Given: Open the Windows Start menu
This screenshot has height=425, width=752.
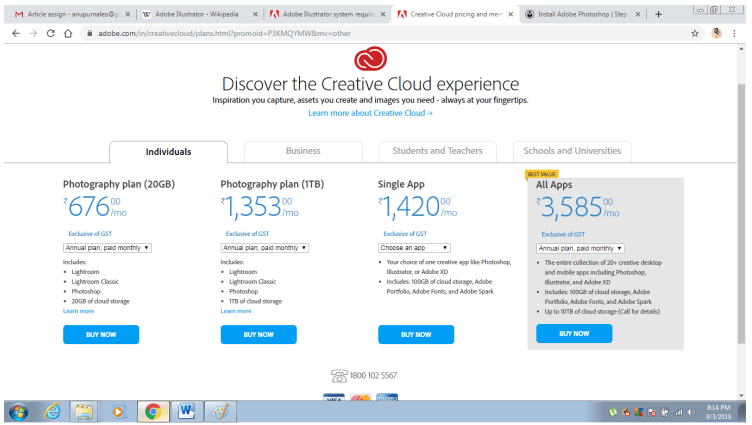Looking at the screenshot, I should (x=19, y=412).
